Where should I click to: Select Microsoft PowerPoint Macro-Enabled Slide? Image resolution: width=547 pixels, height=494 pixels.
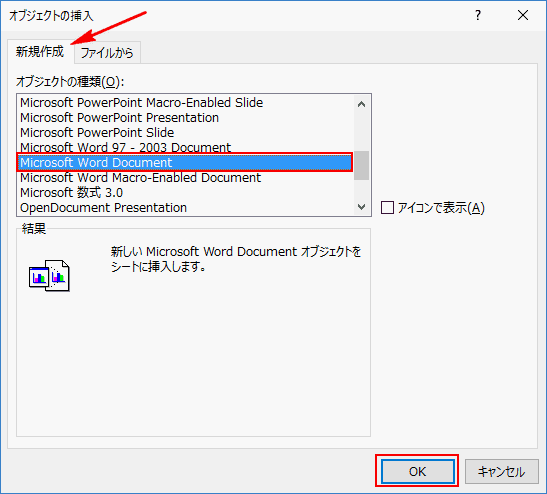click(142, 103)
